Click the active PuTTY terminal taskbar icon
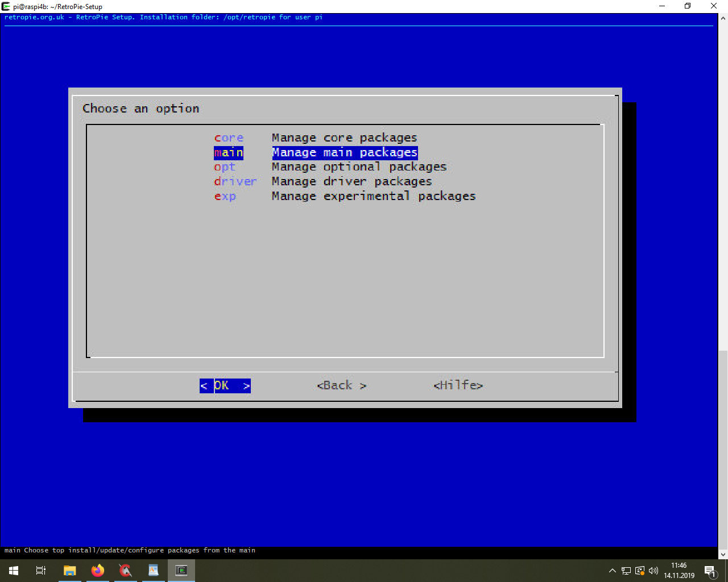Image resolution: width=728 pixels, height=582 pixels. 181,571
